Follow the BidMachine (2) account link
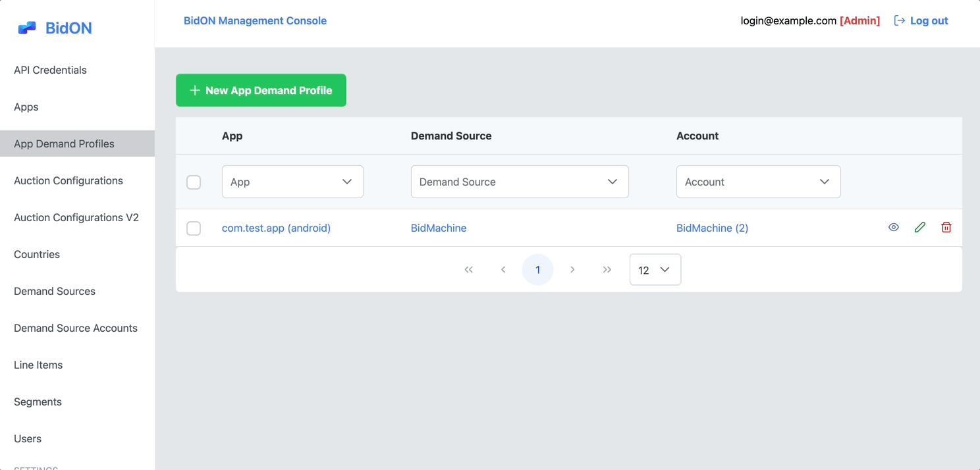The image size is (980, 470). [713, 228]
